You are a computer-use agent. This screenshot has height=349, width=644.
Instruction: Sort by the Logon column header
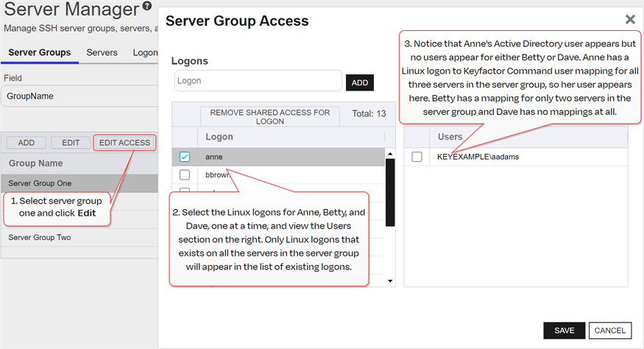pos(219,137)
